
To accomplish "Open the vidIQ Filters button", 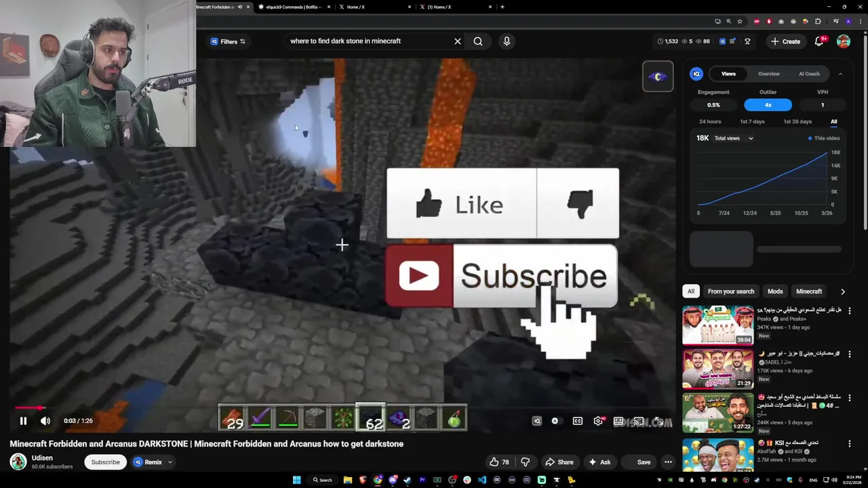I will (229, 41).
